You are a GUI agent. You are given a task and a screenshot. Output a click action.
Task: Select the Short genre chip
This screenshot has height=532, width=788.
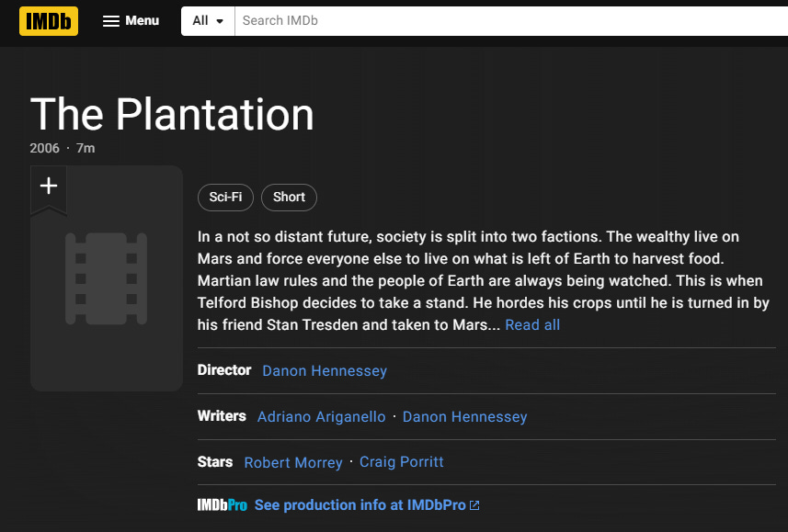pyautogui.click(x=289, y=197)
